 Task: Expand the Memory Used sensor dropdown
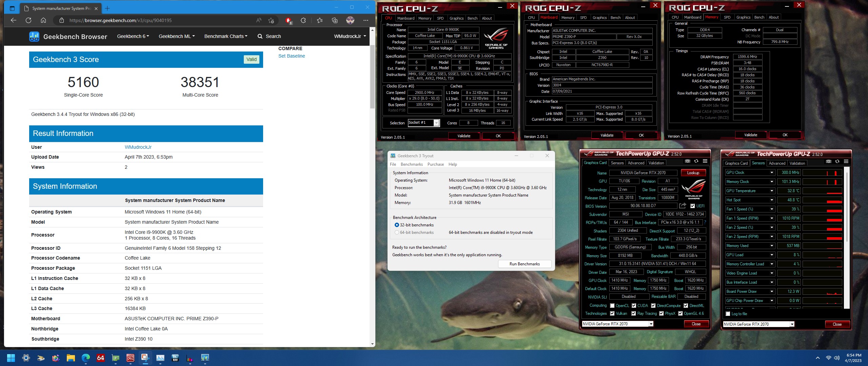click(x=772, y=246)
